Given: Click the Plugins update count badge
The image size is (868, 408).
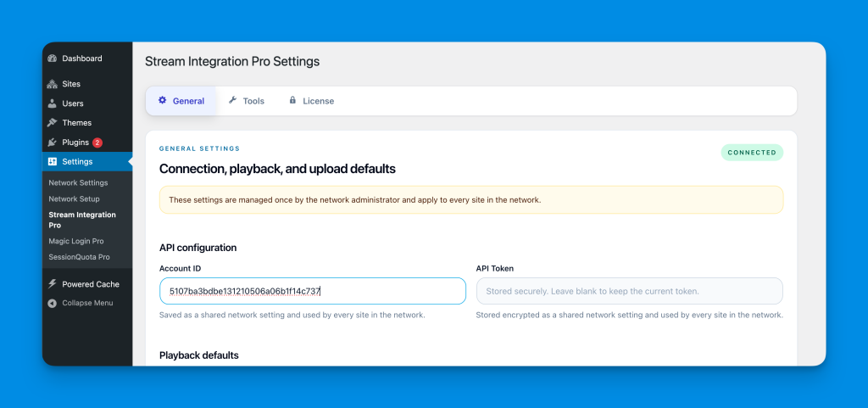Looking at the screenshot, I should (x=97, y=143).
